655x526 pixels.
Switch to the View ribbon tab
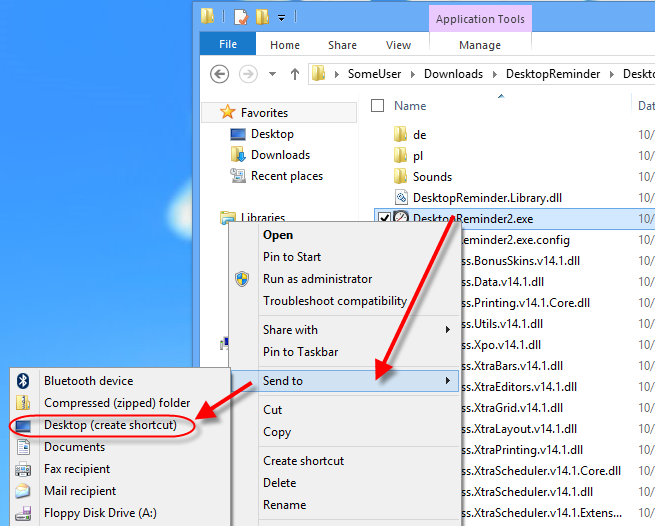click(x=398, y=45)
